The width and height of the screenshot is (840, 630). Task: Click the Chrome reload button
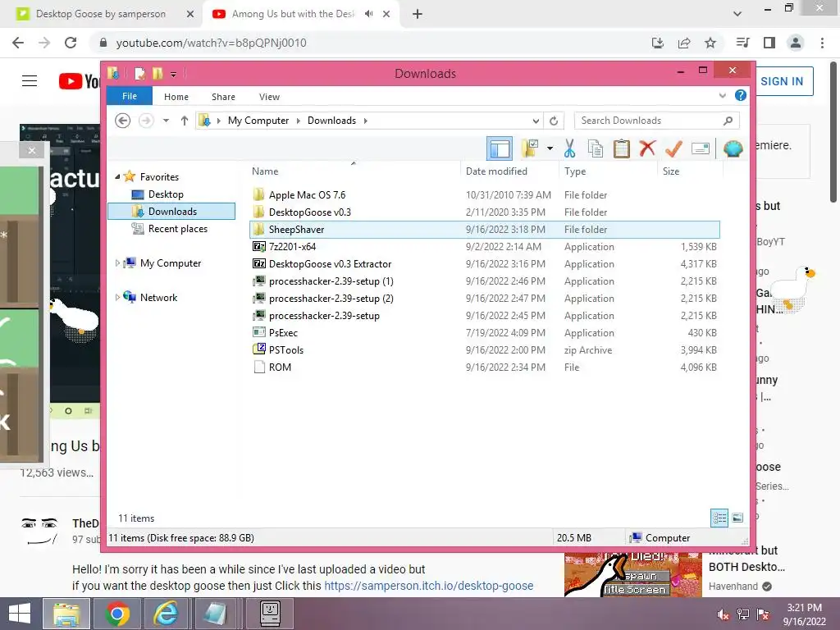pyautogui.click(x=71, y=43)
